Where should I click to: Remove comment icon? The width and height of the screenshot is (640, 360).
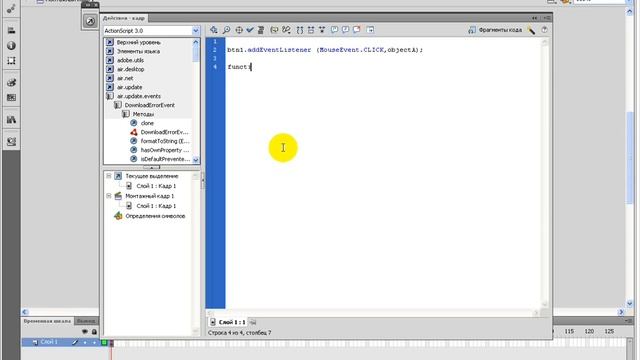[357, 30]
